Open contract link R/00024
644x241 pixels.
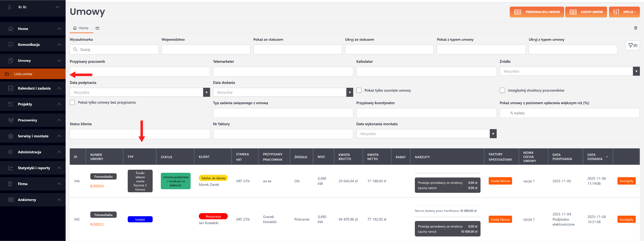point(97,186)
